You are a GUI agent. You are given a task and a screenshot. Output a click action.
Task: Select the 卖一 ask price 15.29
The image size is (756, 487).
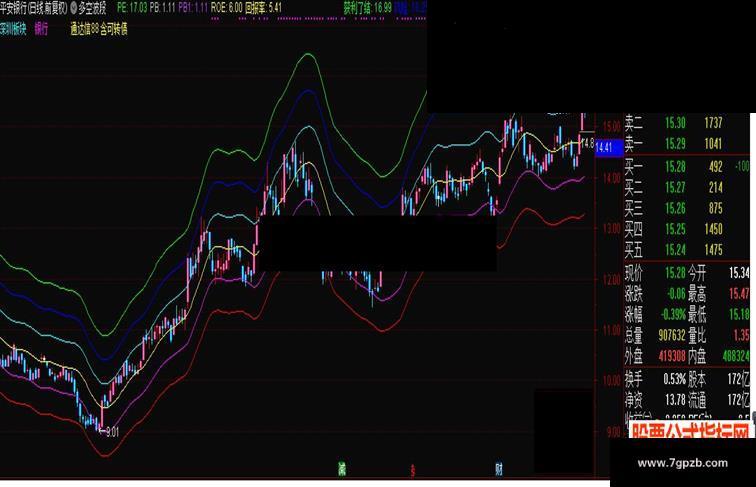tap(675, 143)
